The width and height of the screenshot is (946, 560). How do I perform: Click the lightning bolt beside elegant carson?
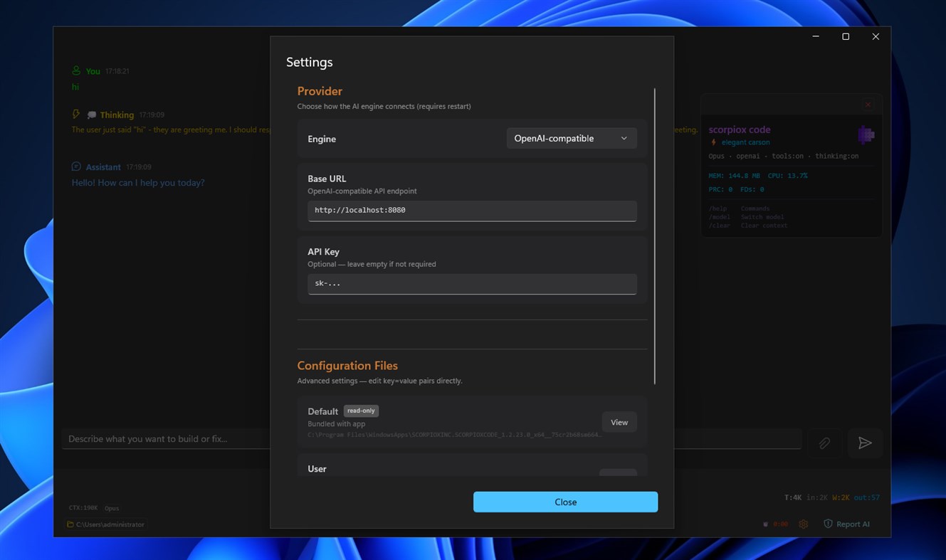(x=714, y=142)
